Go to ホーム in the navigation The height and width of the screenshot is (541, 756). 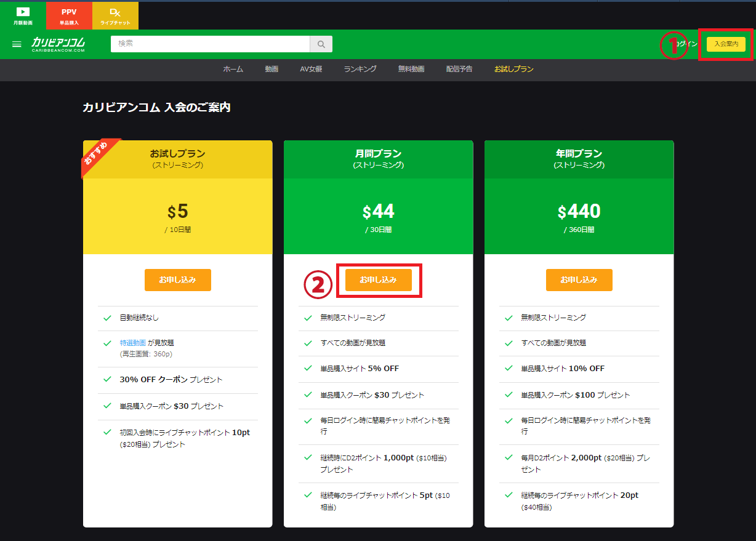[233, 70]
